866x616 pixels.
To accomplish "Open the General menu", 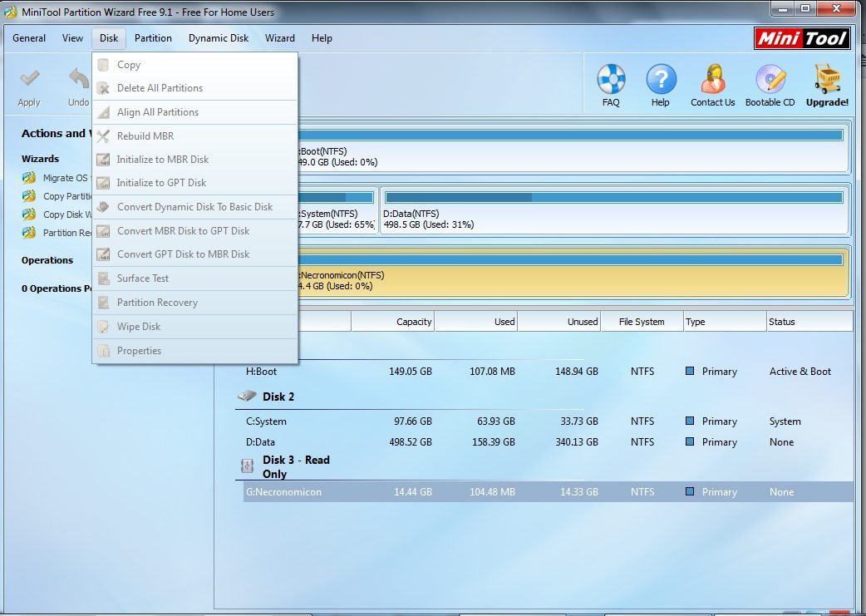I will coord(29,38).
